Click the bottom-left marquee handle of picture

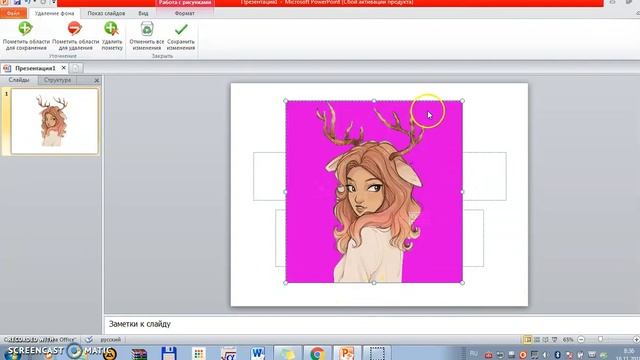tap(285, 282)
